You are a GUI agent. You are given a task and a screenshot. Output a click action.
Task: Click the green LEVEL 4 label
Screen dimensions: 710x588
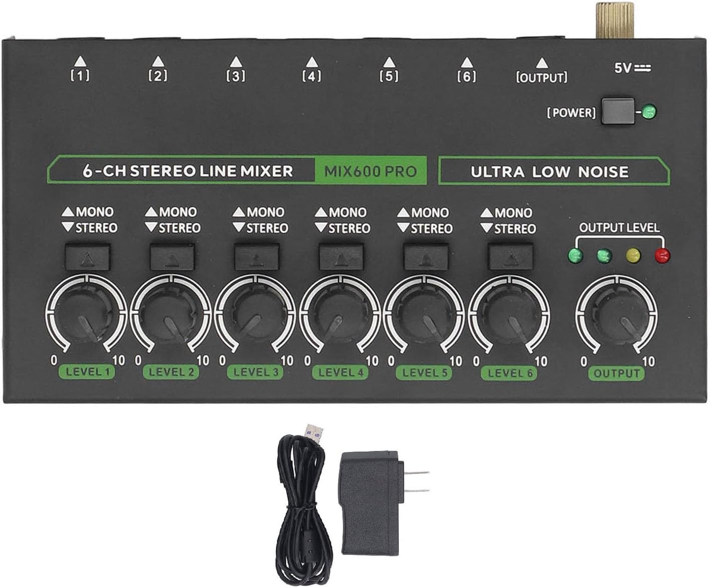point(340,372)
